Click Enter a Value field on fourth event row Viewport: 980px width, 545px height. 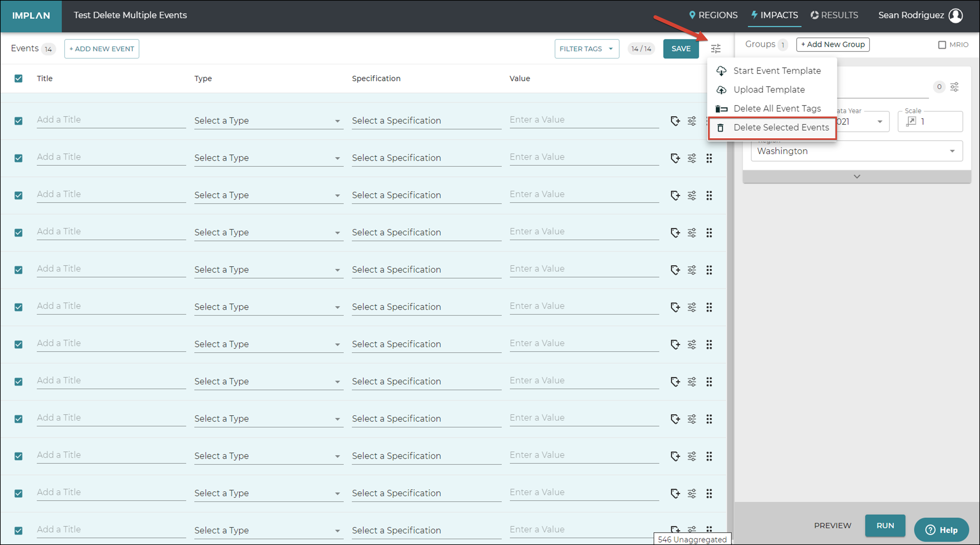584,232
